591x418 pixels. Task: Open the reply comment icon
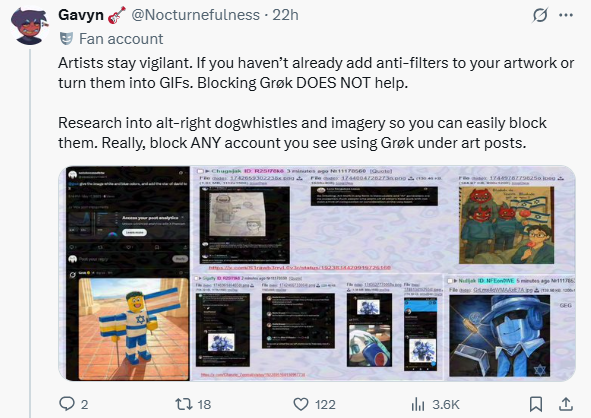pos(67,404)
